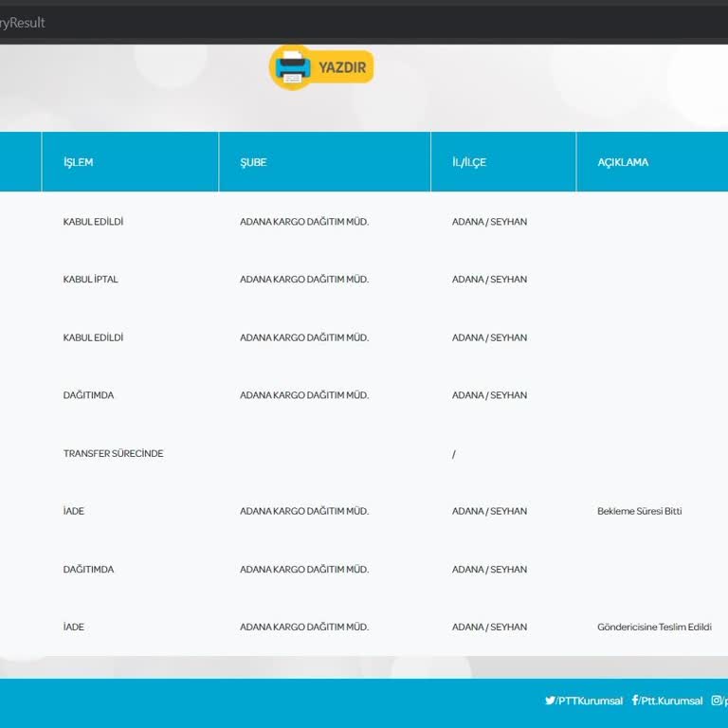
Task: Click the İL/İLÇE column header
Action: tap(469, 162)
